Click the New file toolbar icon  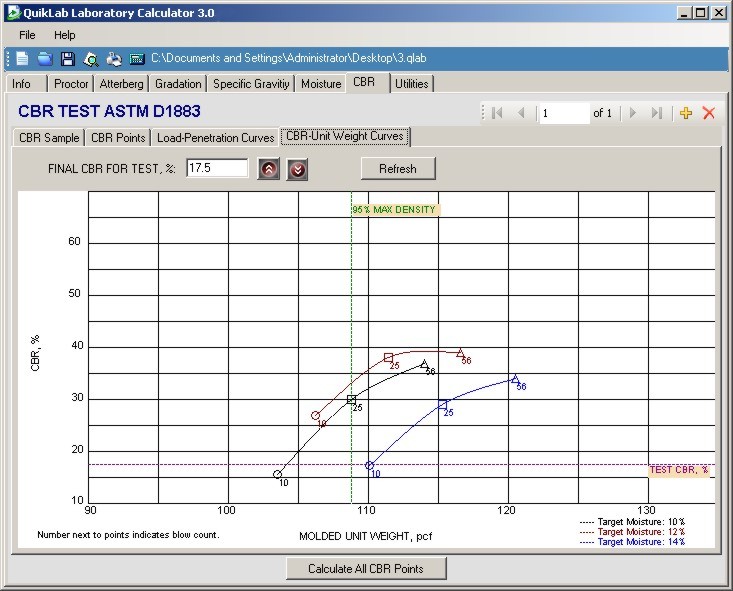point(22,59)
